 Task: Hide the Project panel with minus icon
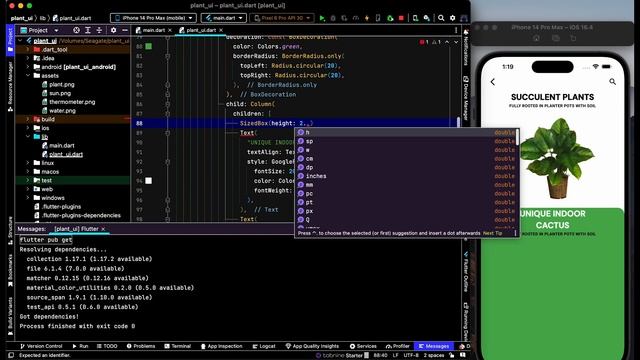[125, 30]
